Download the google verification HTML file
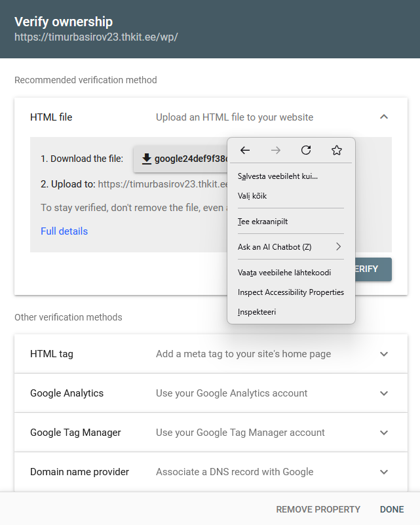 pos(181,159)
